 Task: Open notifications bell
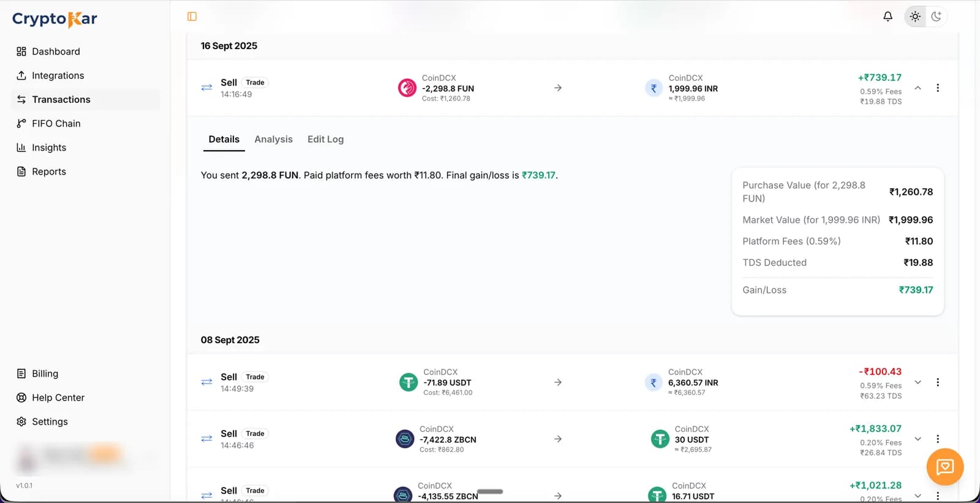point(888,17)
